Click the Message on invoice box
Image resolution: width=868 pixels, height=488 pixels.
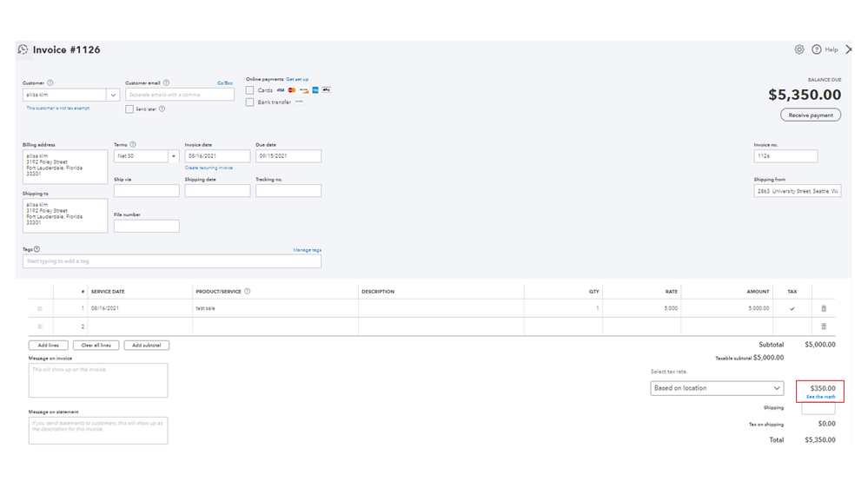(x=98, y=380)
